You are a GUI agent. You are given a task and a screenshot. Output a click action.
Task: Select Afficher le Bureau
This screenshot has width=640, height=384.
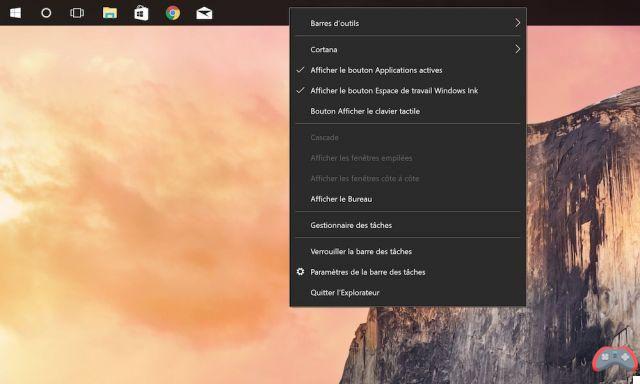pos(408,199)
